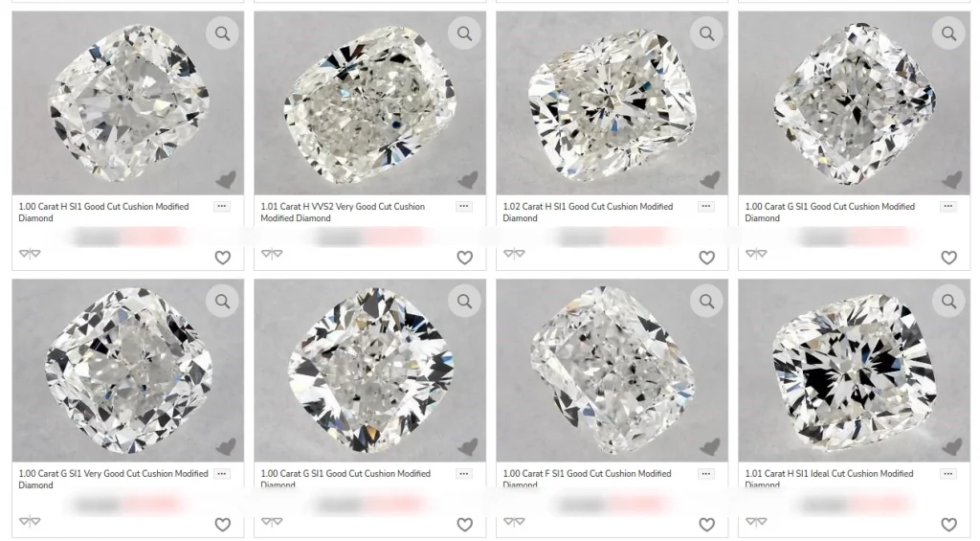Magnify the 1.01 Carat H VVS2 diamond image
980x541 pixels.
pyautogui.click(x=464, y=34)
